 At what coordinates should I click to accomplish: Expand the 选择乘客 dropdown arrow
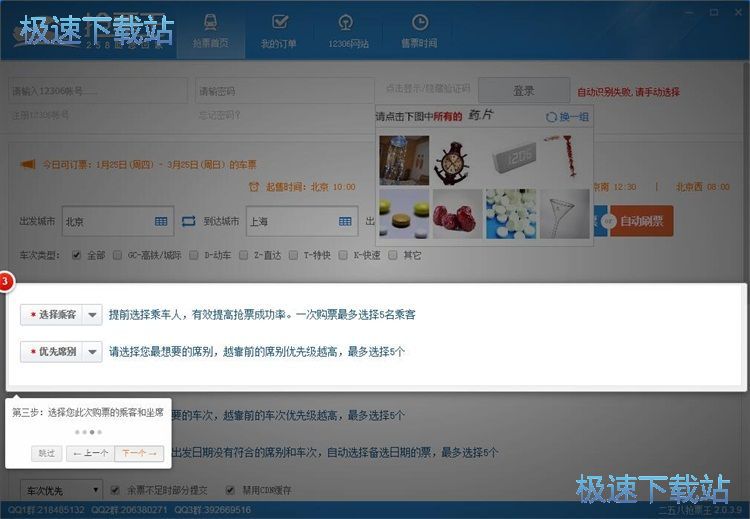[93, 315]
